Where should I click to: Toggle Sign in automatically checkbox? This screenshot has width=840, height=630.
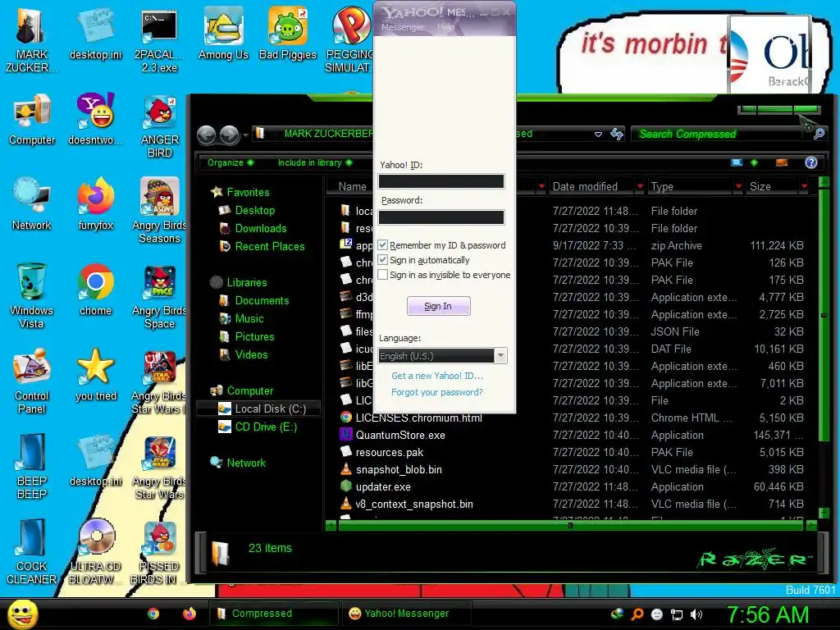[x=382, y=260]
